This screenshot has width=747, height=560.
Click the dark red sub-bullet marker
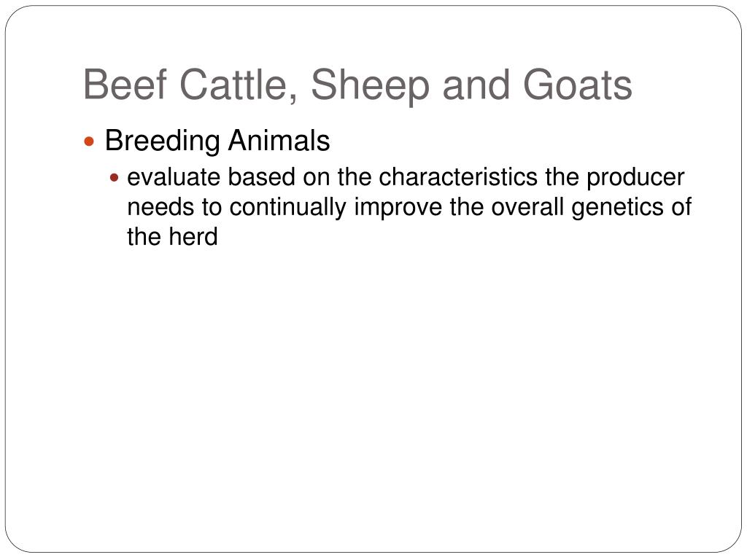[114, 178]
